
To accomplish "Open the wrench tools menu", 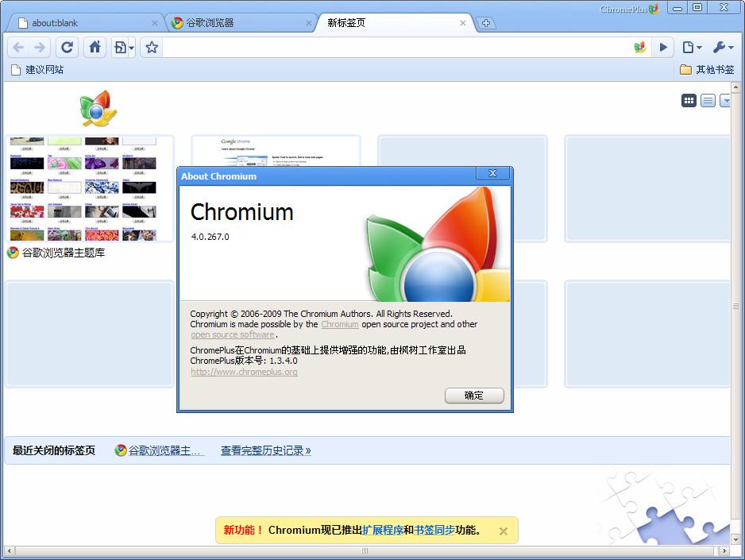I will click(721, 47).
